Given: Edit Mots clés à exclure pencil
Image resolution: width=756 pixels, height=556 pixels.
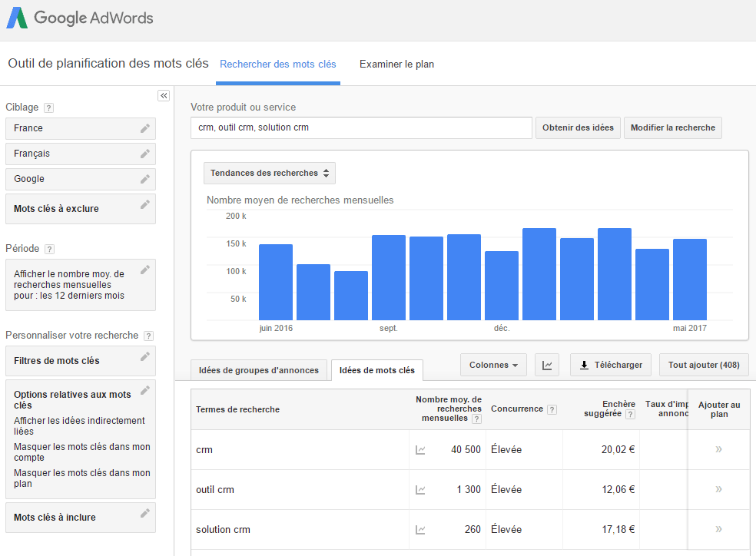Looking at the screenshot, I should coord(144,205).
